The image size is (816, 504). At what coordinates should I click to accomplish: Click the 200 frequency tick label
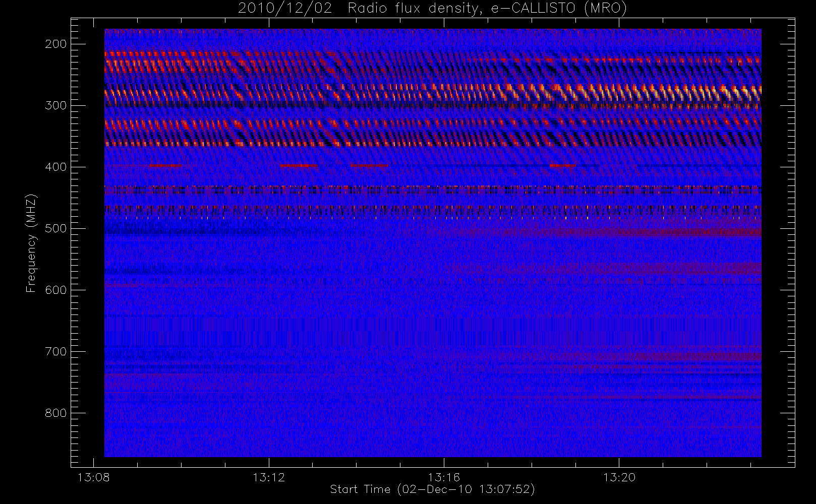(56, 44)
